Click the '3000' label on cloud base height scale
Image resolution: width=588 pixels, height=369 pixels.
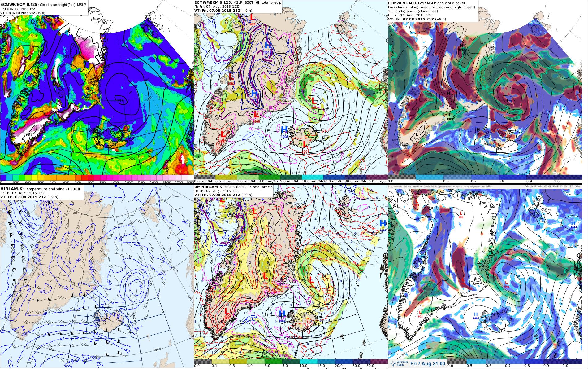click(x=40, y=182)
